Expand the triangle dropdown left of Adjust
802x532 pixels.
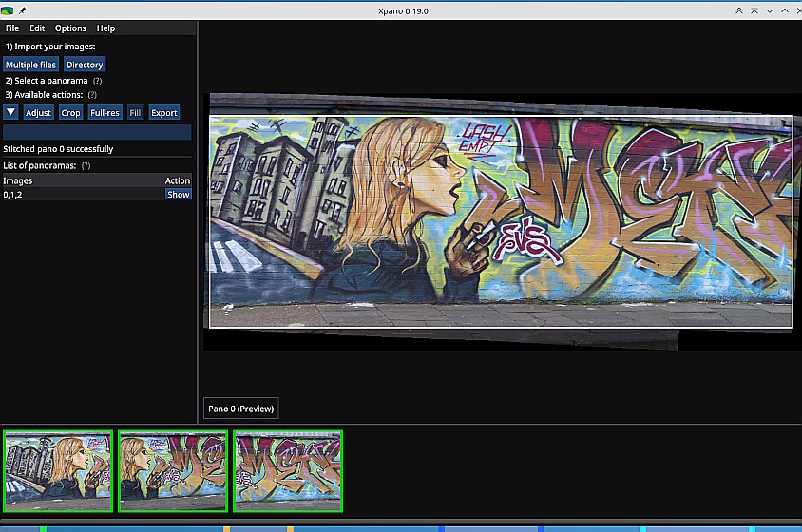click(x=10, y=112)
